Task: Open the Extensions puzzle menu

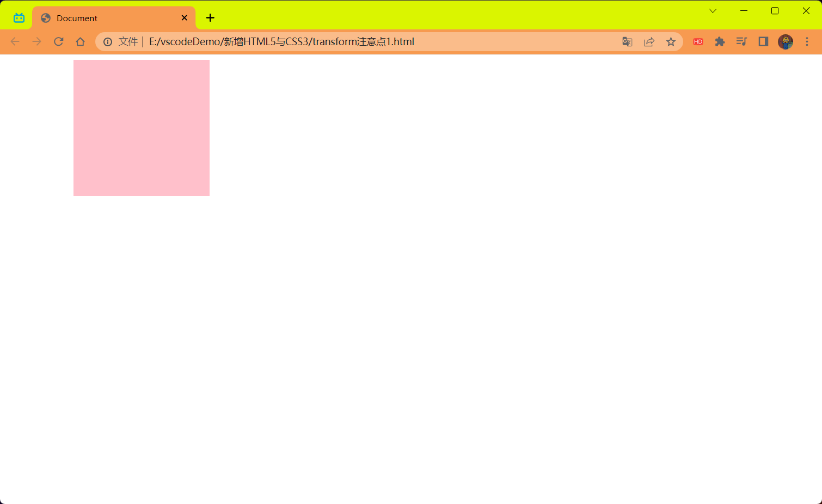Action: tap(720, 42)
